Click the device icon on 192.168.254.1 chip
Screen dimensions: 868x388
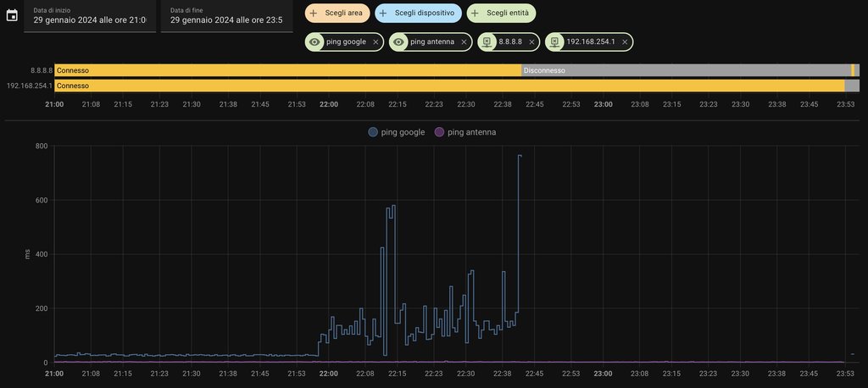point(555,42)
